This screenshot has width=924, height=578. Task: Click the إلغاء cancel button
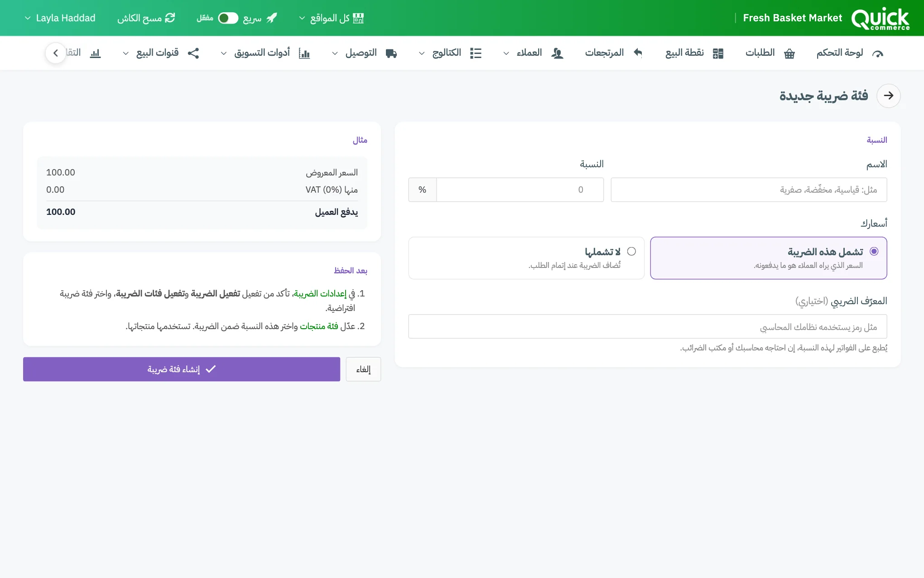point(363,369)
